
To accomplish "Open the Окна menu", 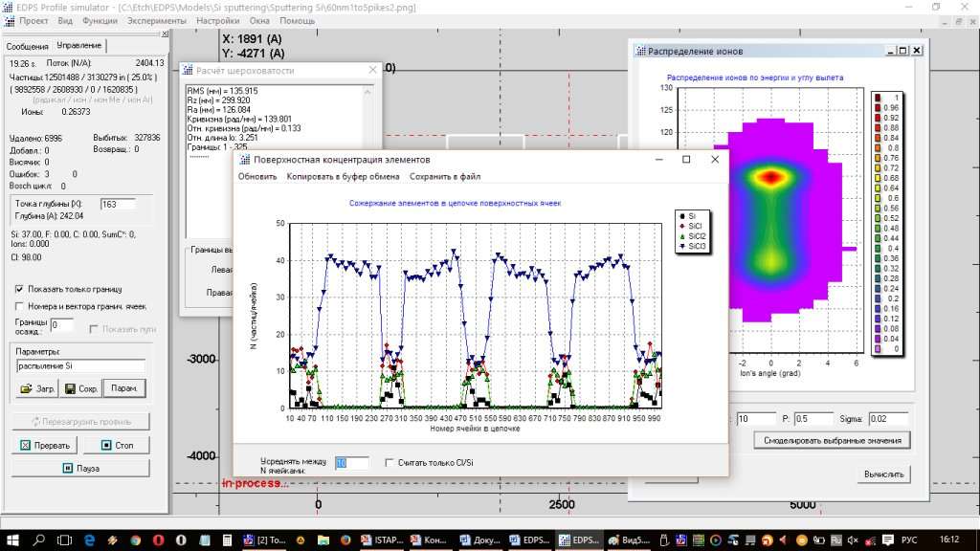I will (259, 21).
